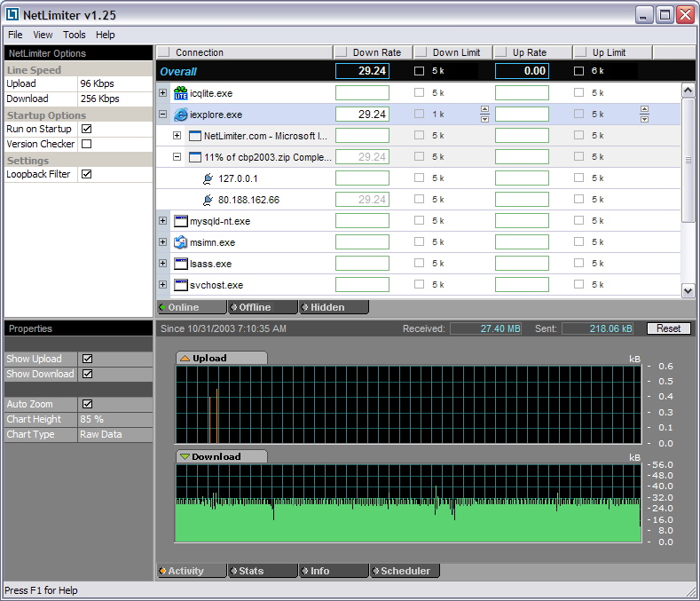Toggle the Loopback Filter checkbox
The height and width of the screenshot is (601, 700).
click(x=87, y=174)
